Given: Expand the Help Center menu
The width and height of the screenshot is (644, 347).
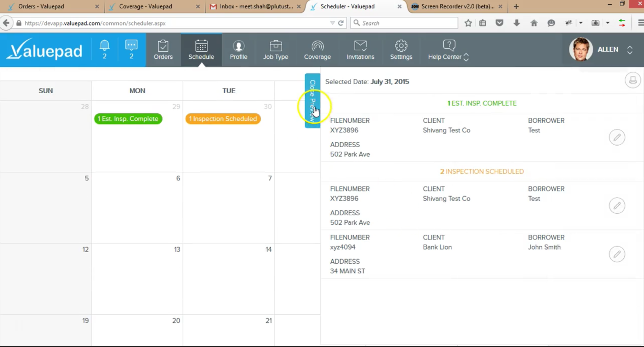Looking at the screenshot, I should (x=449, y=50).
